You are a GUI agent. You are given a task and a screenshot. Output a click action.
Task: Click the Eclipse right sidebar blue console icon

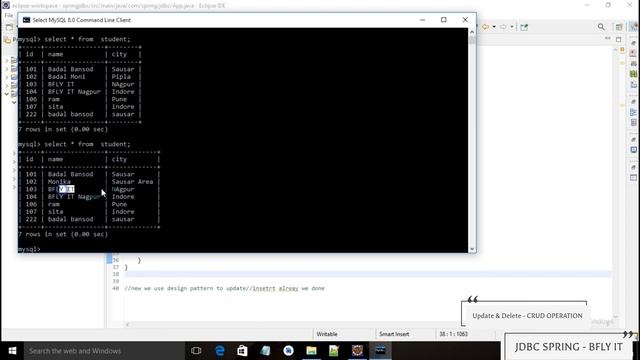(x=633, y=150)
